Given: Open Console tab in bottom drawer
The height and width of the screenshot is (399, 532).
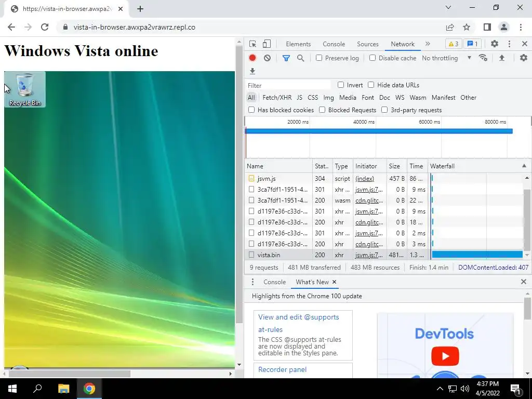Looking at the screenshot, I should 274,282.
